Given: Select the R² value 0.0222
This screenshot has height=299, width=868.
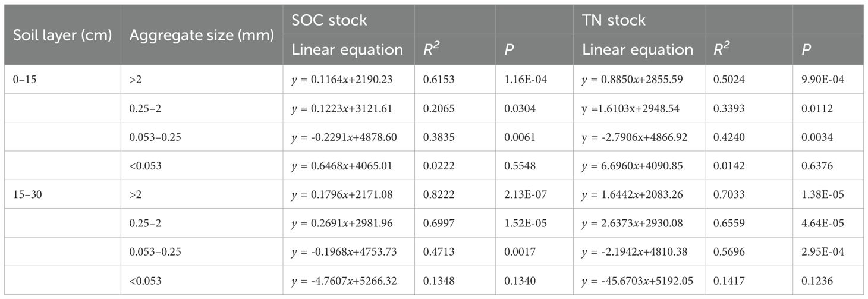Looking at the screenshot, I should pos(439,166).
